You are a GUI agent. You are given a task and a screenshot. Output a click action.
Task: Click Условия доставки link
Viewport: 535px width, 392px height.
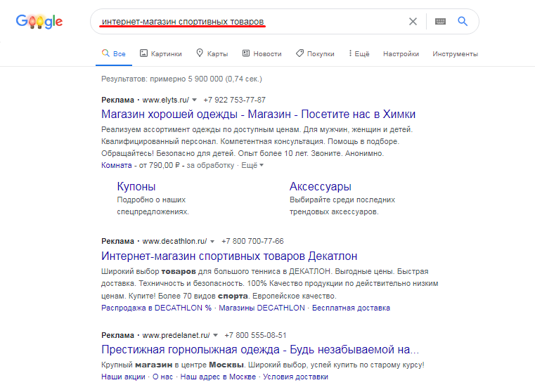click(295, 377)
